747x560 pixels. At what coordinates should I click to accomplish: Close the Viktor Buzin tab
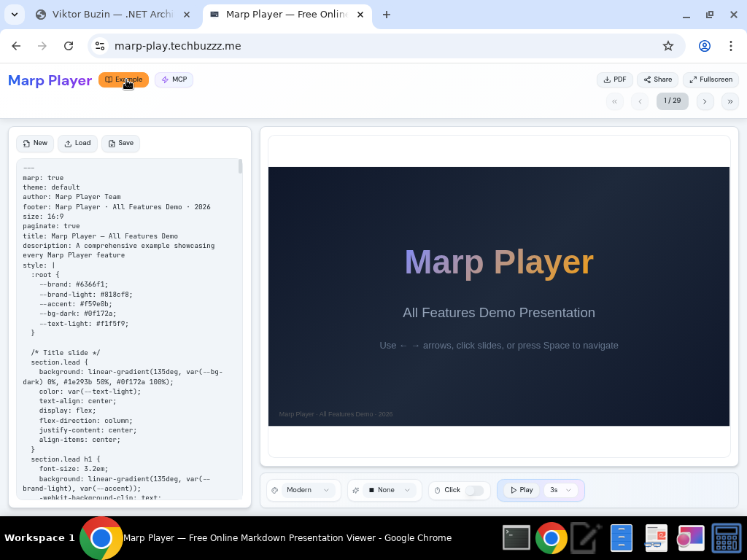click(187, 15)
